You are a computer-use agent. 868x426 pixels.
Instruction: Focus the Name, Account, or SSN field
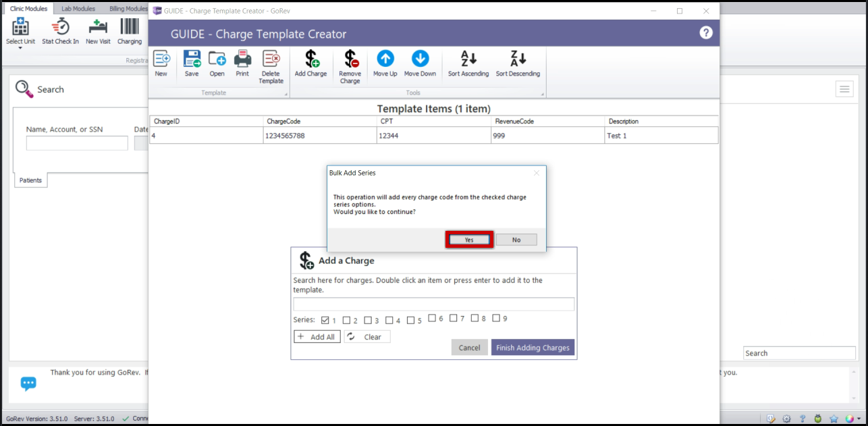point(77,143)
